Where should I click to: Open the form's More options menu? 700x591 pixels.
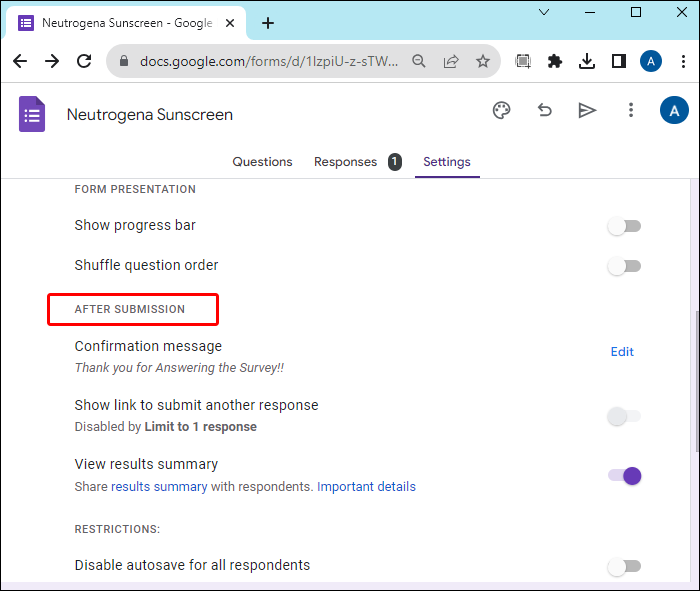click(631, 110)
